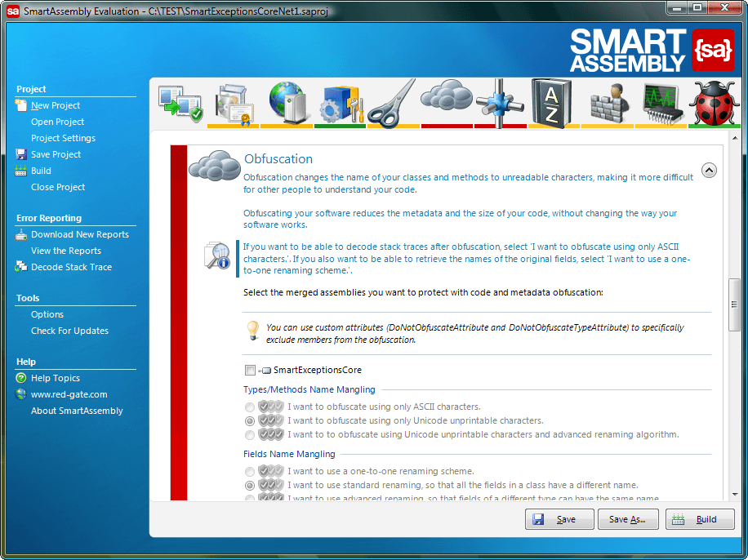
Task: Open the assemblies selection icon with green shield
Action: [180, 104]
